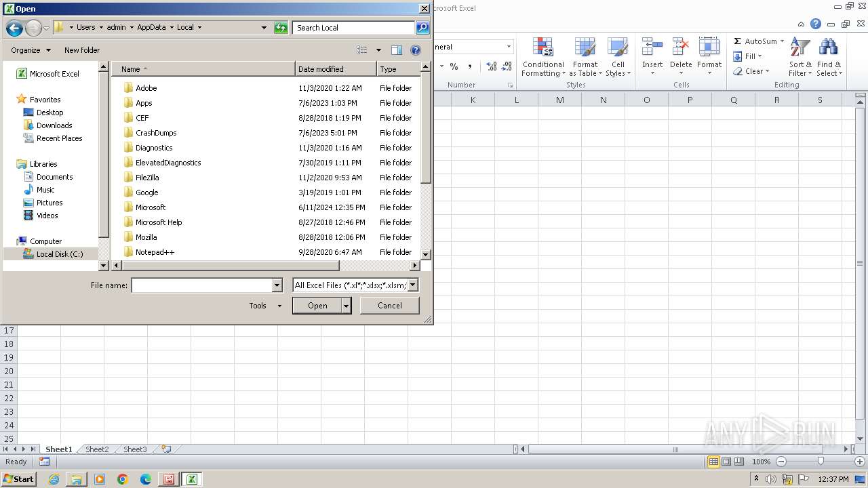
Task: Click Format cells icon in Excel ribbon
Action: [709, 58]
